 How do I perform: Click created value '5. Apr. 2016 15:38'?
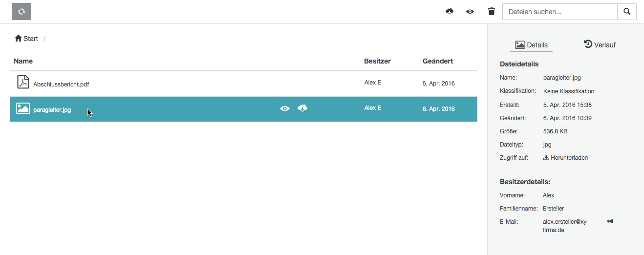pyautogui.click(x=567, y=105)
